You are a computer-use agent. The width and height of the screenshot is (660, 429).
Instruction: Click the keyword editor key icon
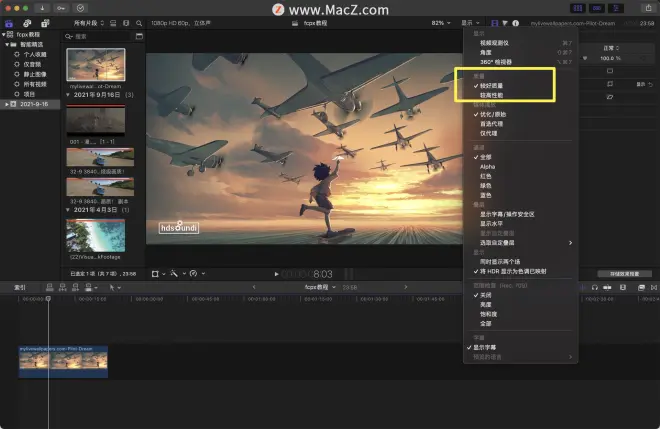click(61, 8)
